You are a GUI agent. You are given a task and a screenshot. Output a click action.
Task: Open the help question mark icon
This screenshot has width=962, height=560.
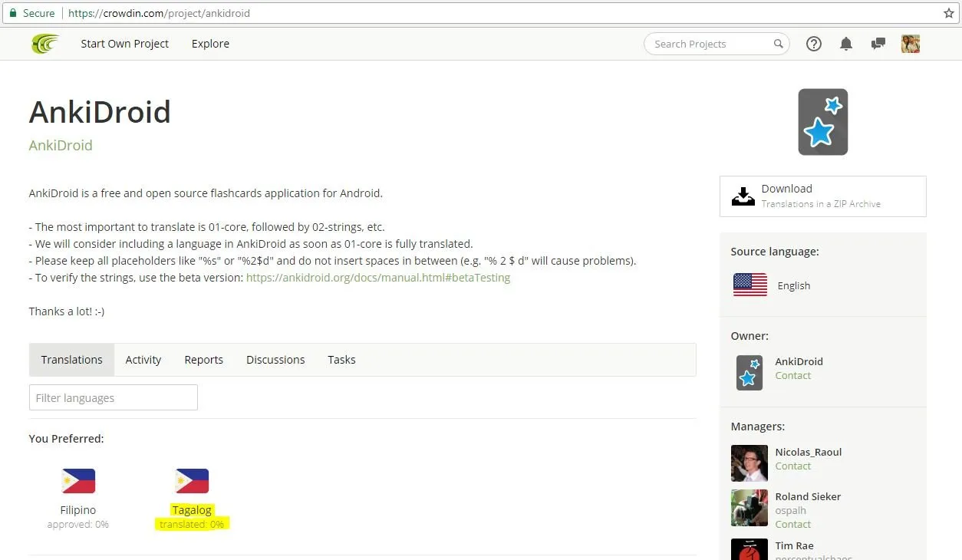[x=814, y=44]
